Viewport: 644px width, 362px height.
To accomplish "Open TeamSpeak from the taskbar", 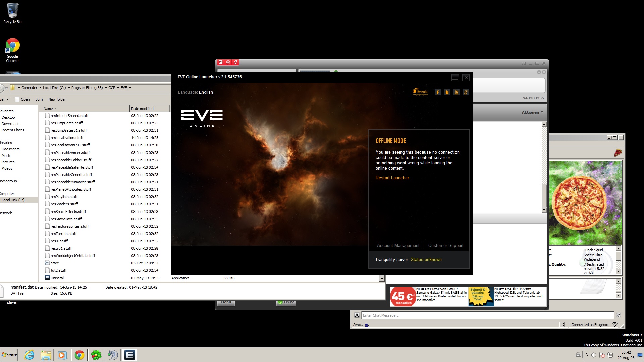I will coord(113,355).
